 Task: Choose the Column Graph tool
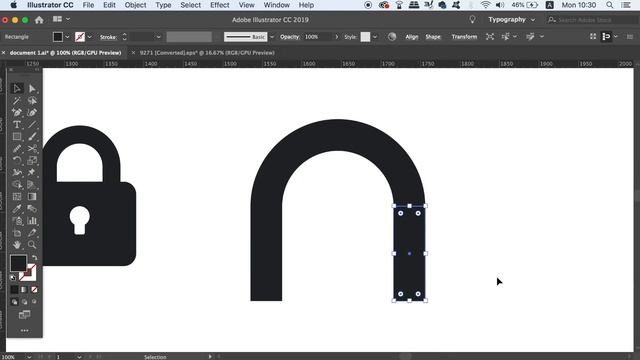coord(32,221)
